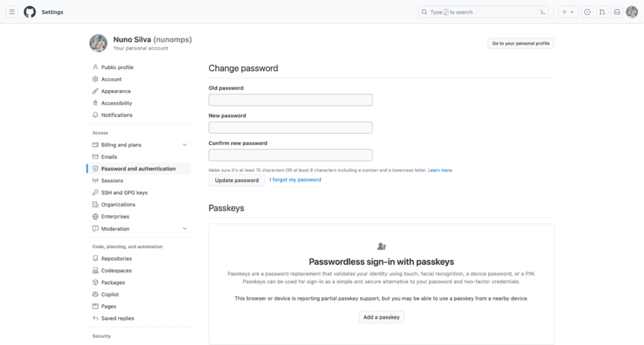Open the notifications inbox icon
The image size is (644, 345).
tap(617, 12)
